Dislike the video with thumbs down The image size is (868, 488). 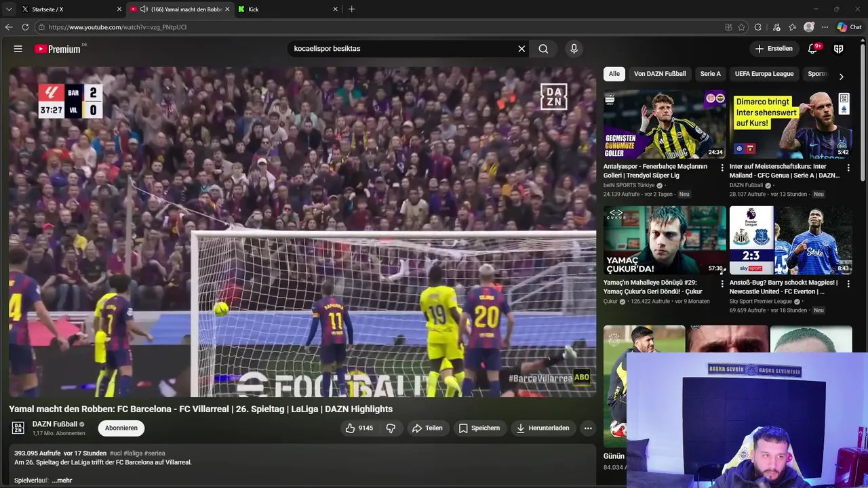pos(391,428)
